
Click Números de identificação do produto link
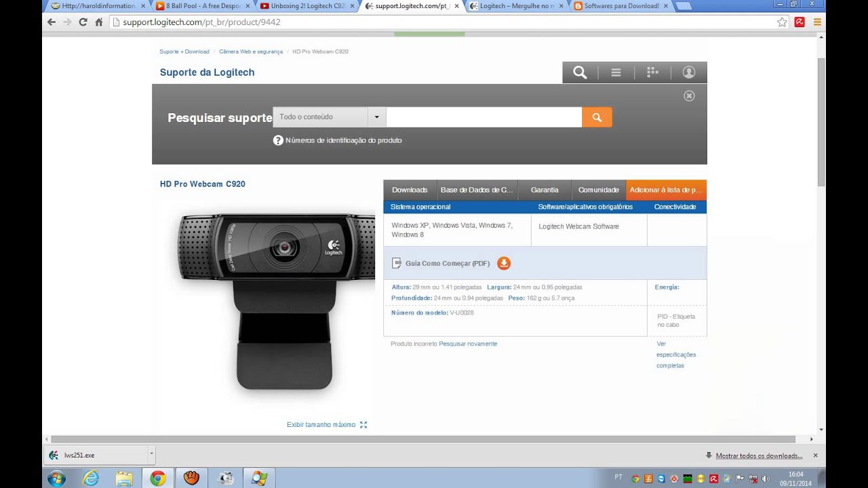click(344, 140)
